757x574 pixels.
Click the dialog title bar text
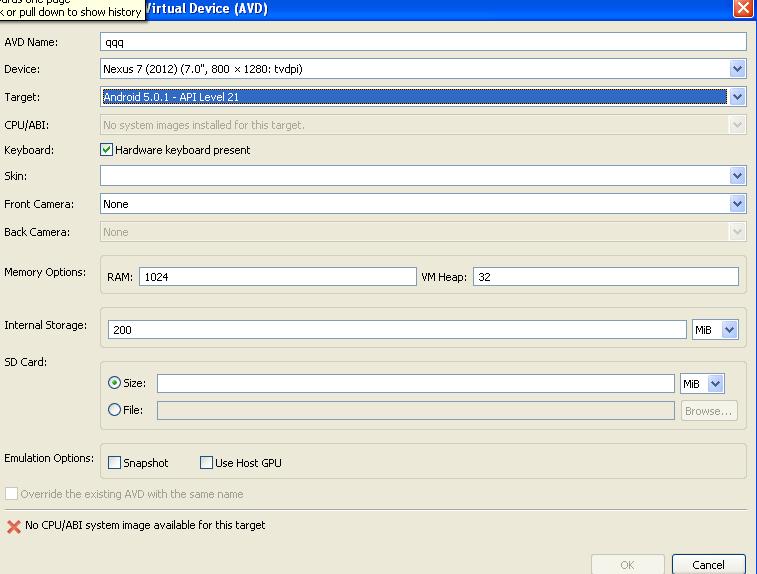coord(206,9)
